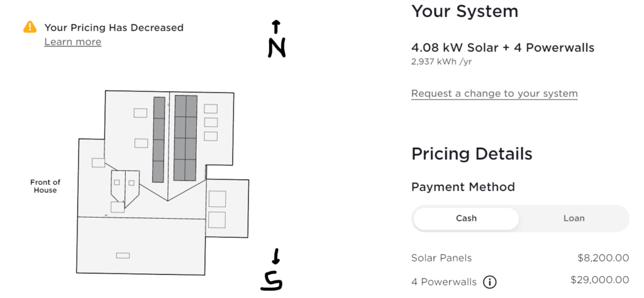Screen dimensions: 644x298
Task: Click the Front of House label
Action: coord(45,186)
